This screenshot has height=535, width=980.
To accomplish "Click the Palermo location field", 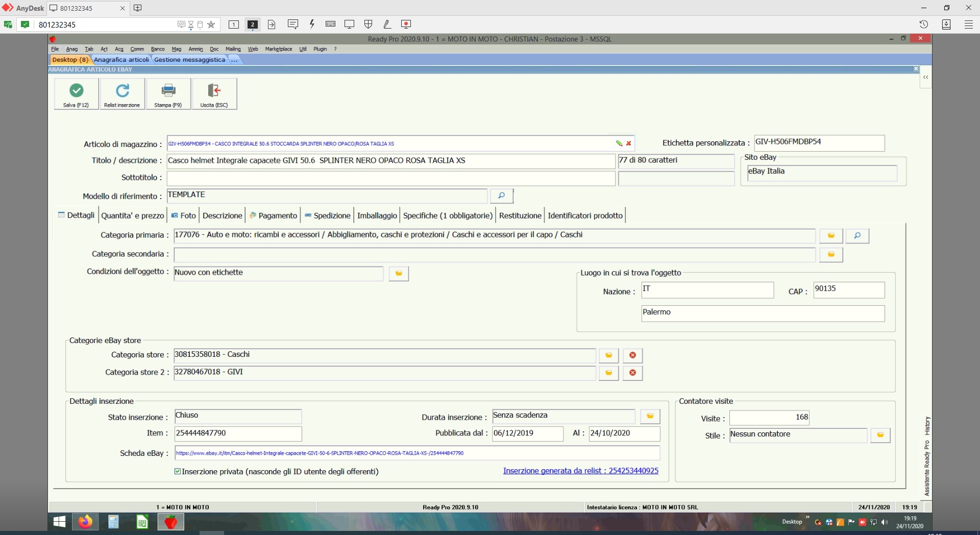I will click(x=763, y=313).
